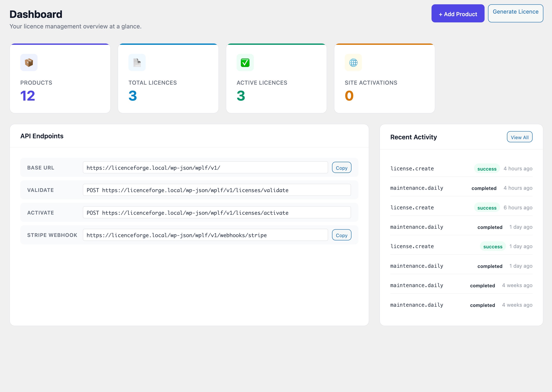Click the SITE ACTIVATIONS label
Screen dimensions: 552x392
[371, 83]
